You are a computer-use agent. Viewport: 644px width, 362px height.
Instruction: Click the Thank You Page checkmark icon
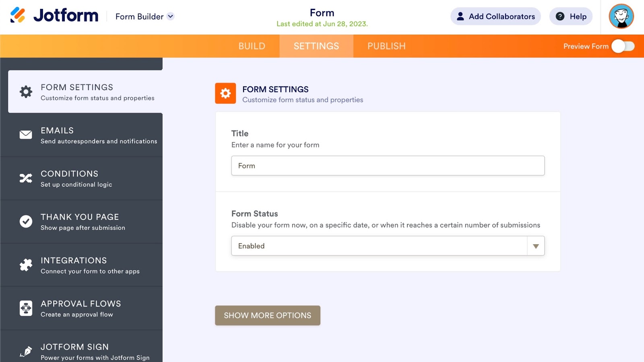26,221
